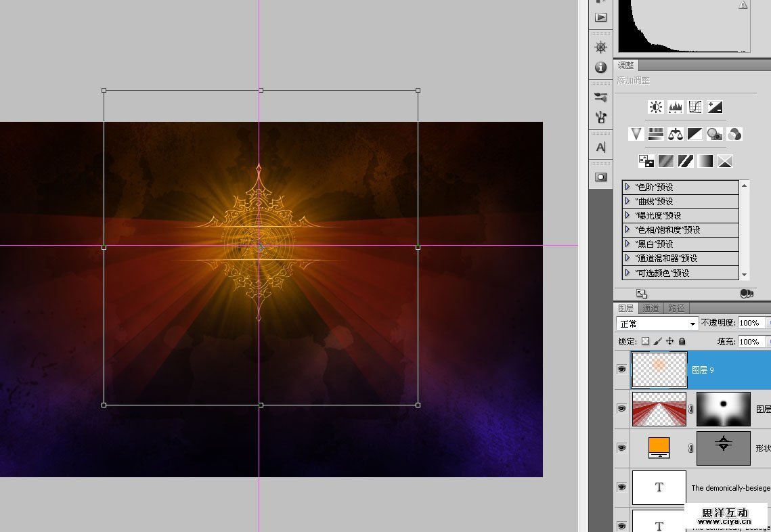771x532 pixels.
Task: Toggle lock transparent pixels
Action: click(645, 342)
